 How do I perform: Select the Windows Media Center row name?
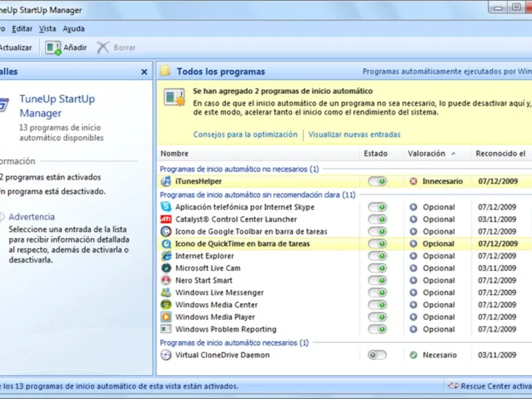(217, 305)
